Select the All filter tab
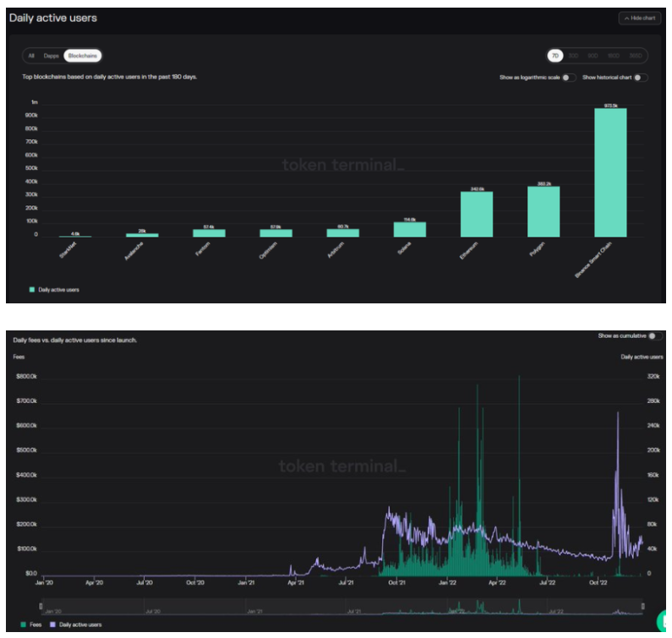Screen dimensions: 672x638 click(x=31, y=56)
